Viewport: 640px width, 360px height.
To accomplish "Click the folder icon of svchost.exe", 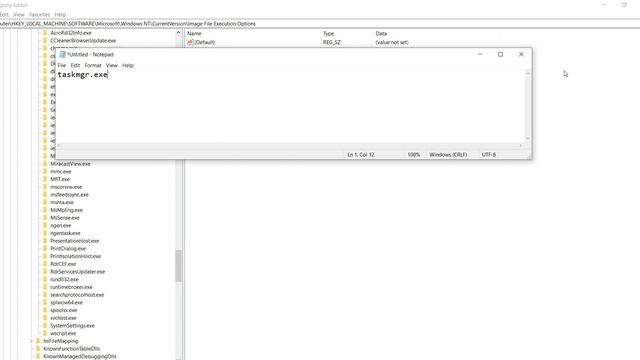I will click(45, 318).
